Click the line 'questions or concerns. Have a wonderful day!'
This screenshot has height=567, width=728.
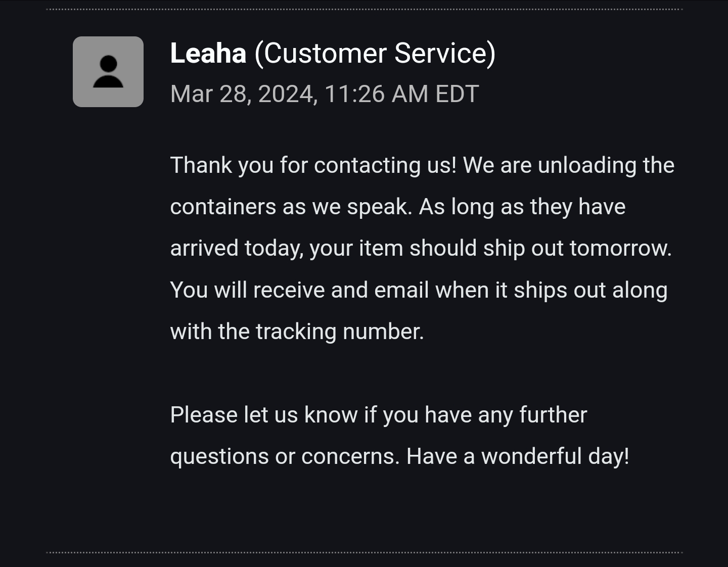399,457
